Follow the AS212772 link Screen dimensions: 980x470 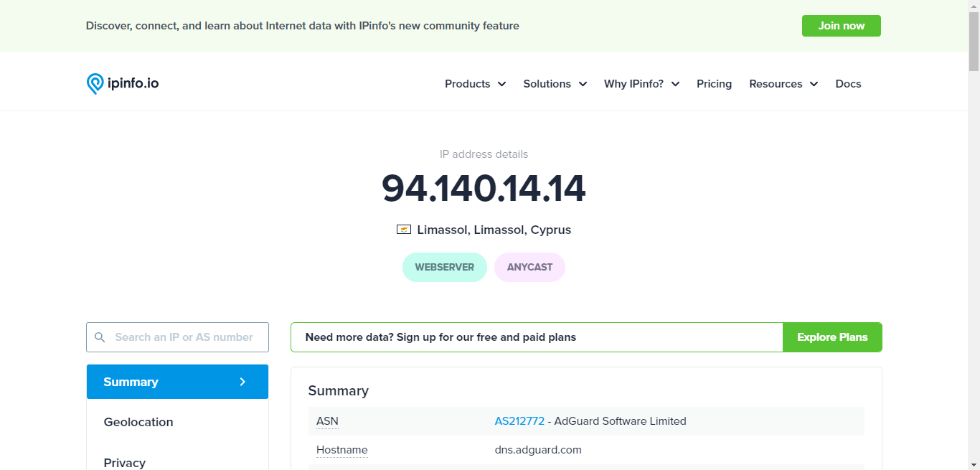click(x=519, y=421)
